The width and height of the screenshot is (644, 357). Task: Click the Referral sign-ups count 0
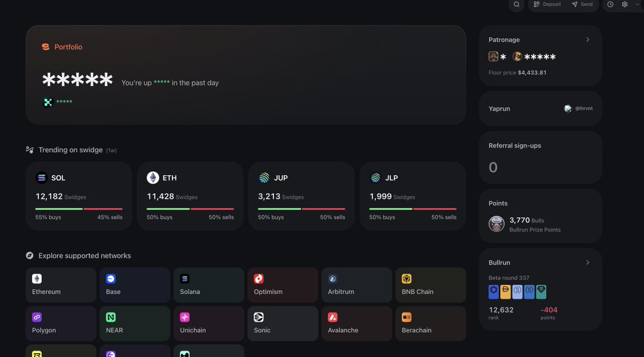[493, 167]
